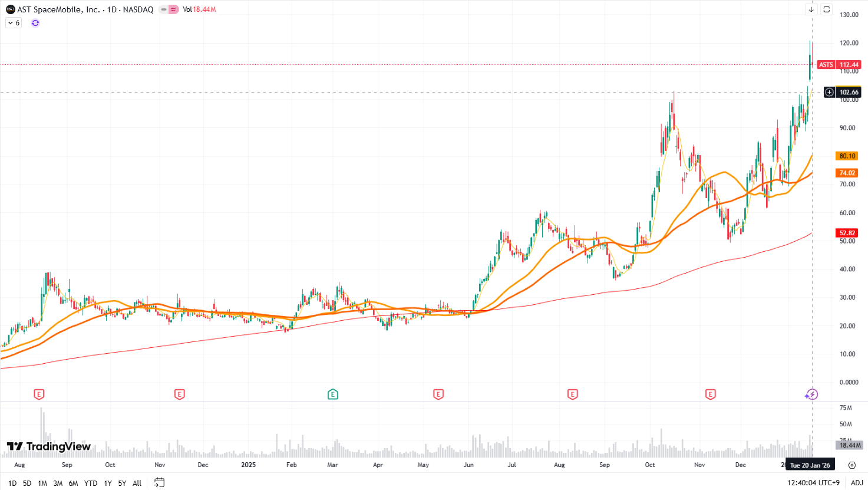Screen dimensions: 868x490
Task: Select the 5D time range
Action: click(x=27, y=483)
